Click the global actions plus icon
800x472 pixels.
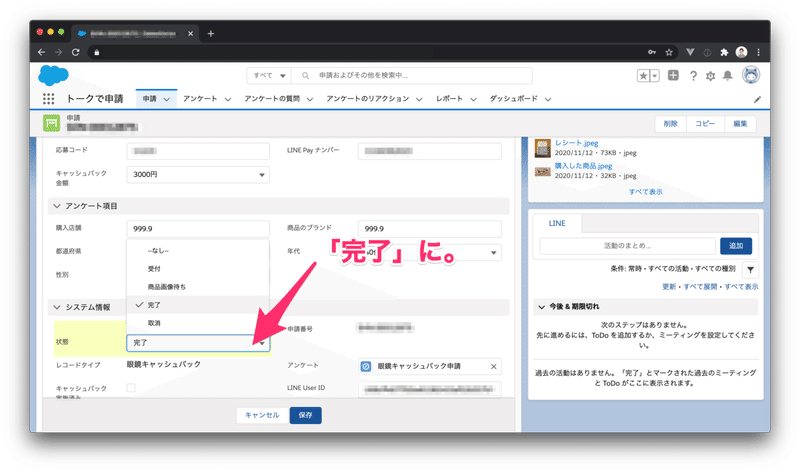pos(673,76)
